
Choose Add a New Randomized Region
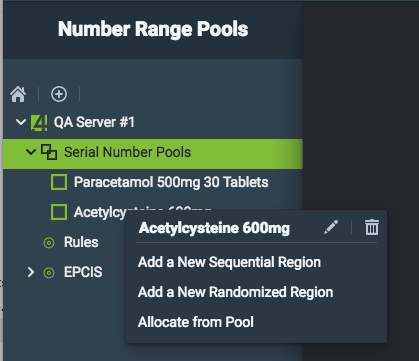(x=235, y=292)
